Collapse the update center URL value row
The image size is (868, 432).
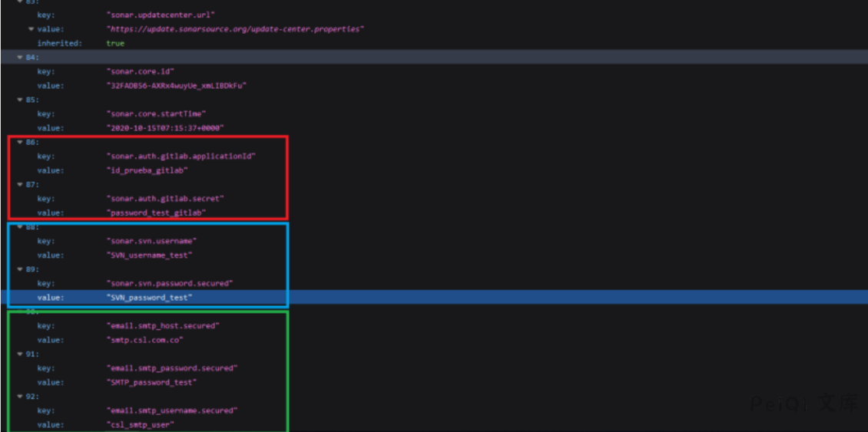pos(31,29)
